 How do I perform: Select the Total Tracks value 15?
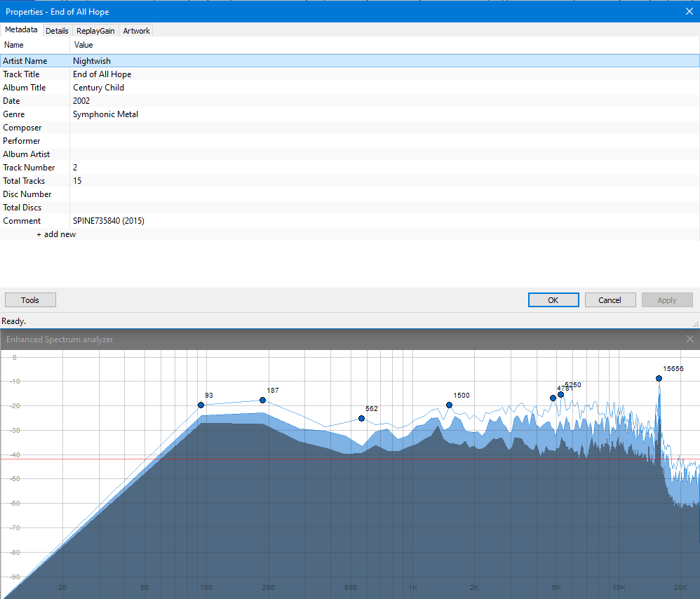pos(77,181)
